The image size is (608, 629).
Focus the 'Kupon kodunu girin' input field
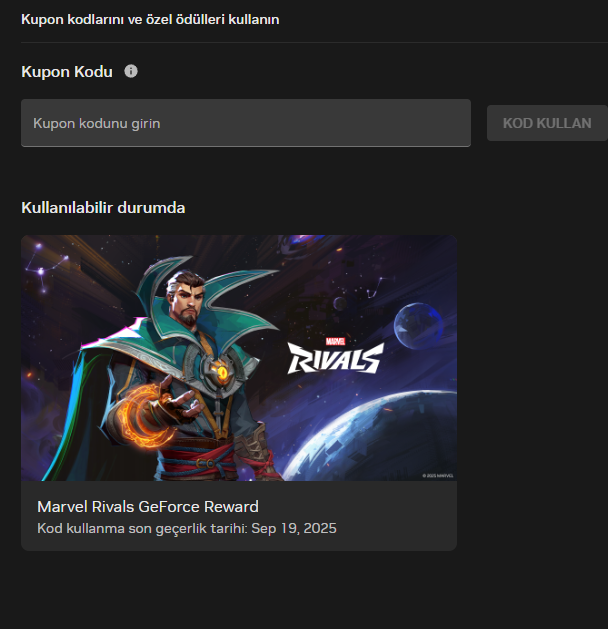click(246, 123)
